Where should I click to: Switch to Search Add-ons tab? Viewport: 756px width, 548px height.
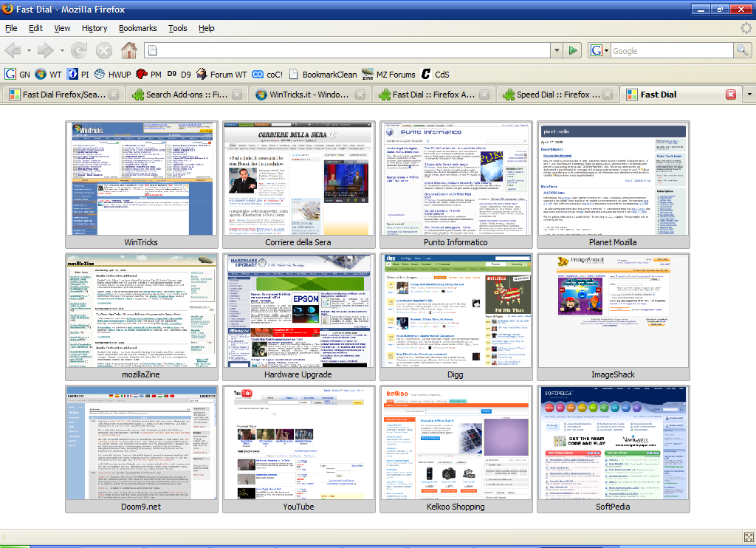[187, 95]
